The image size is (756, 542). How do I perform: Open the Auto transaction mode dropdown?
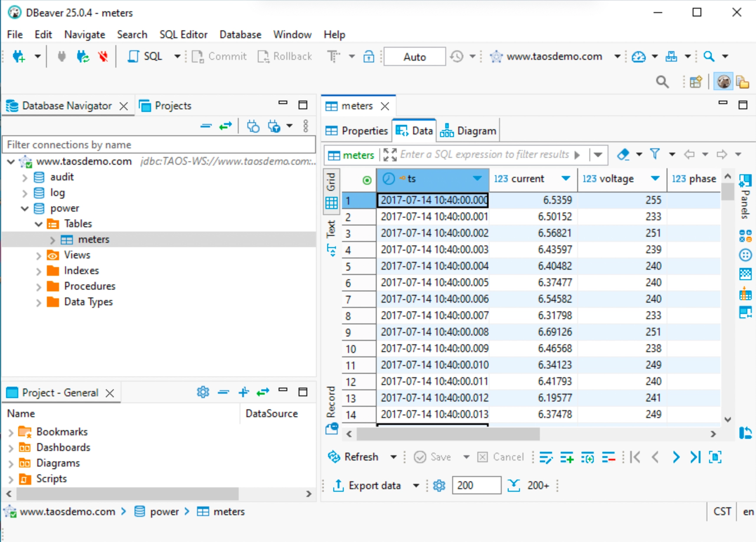click(414, 57)
